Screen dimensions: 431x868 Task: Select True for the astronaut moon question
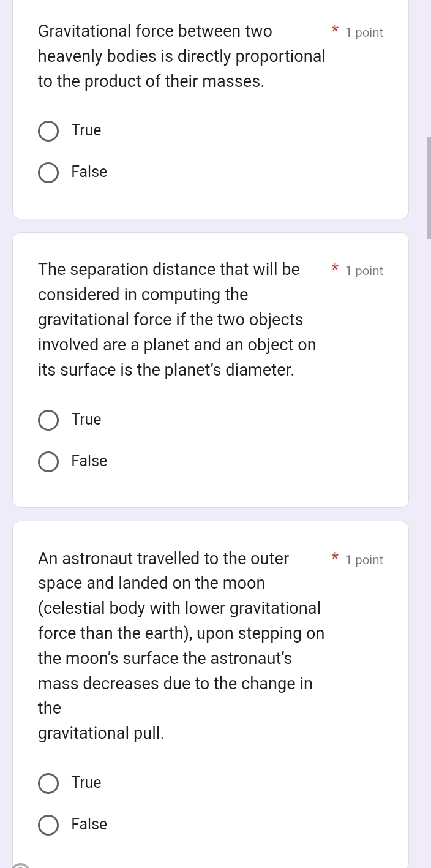48,783
